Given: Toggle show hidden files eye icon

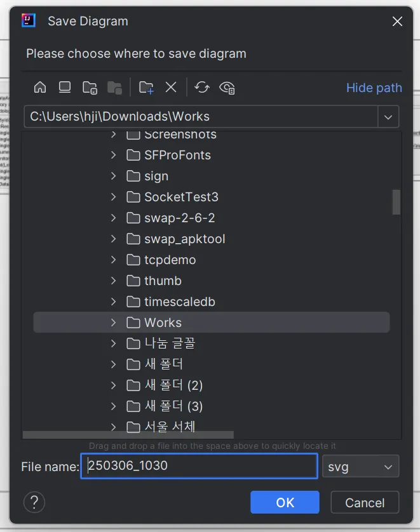Looking at the screenshot, I should click(x=227, y=88).
